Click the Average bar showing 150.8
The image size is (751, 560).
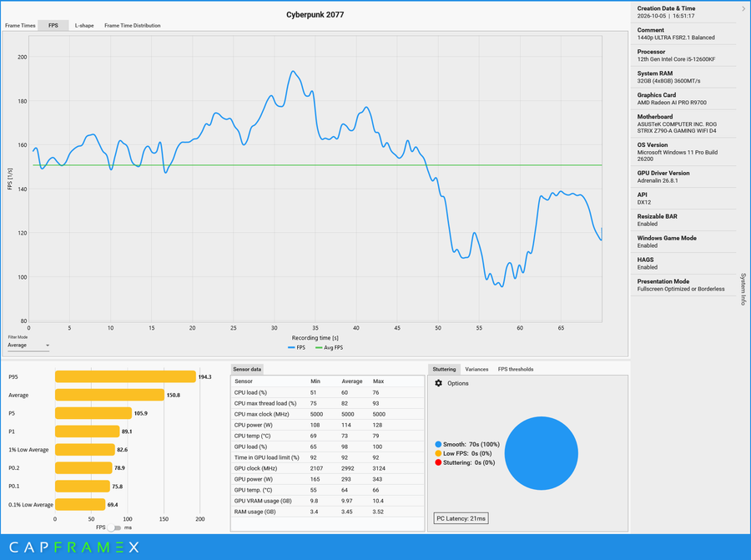click(x=109, y=396)
